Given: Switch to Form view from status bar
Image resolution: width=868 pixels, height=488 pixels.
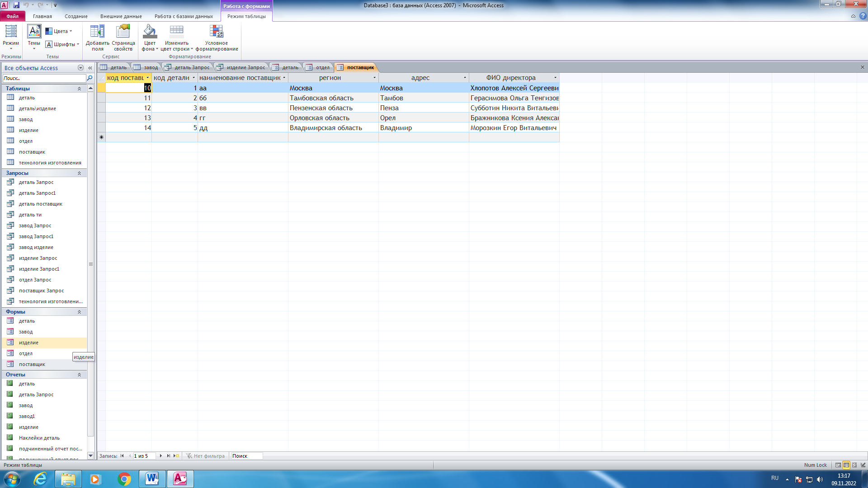Looking at the screenshot, I should tap(838, 465).
